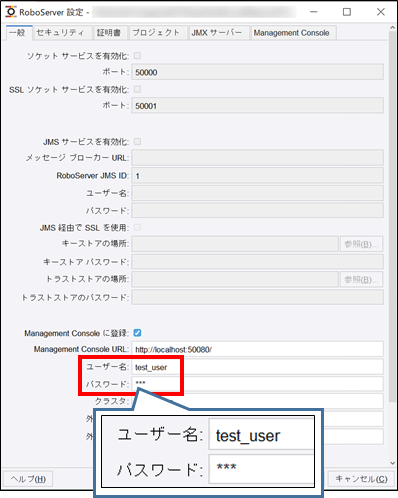Click the RoboServer app icon in title bar
This screenshot has height=498, width=398.
tap(11, 12)
